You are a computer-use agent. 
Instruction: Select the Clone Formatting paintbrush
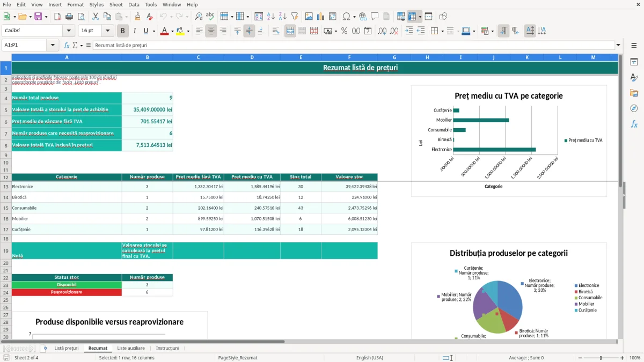pos(138,17)
